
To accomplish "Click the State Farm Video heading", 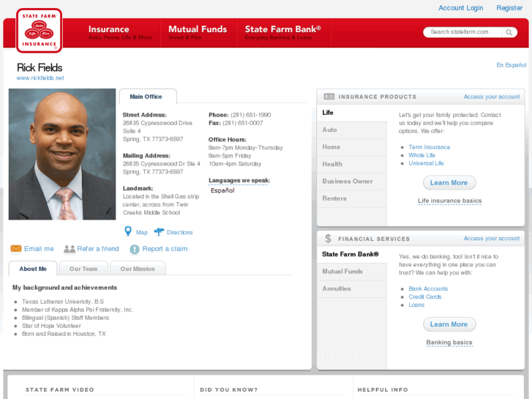I will tap(60, 389).
